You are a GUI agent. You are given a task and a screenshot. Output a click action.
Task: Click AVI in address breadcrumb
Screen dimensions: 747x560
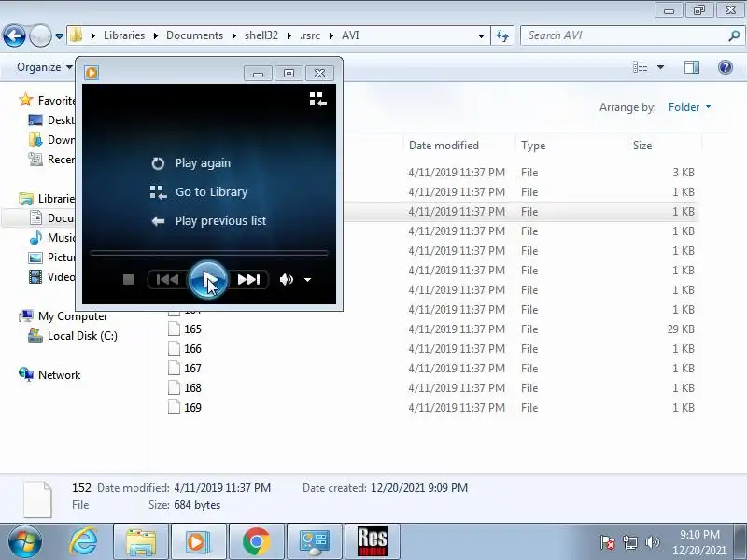tap(350, 35)
